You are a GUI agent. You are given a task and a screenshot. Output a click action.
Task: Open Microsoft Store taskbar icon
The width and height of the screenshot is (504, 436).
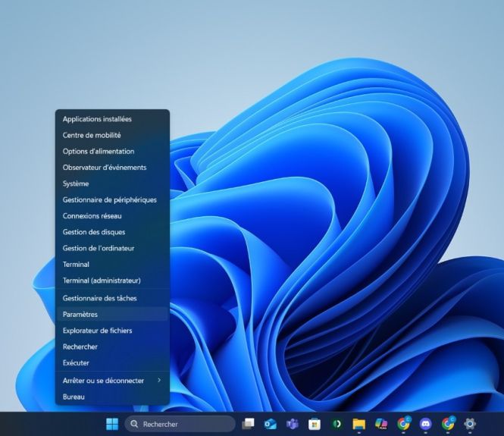(315, 424)
